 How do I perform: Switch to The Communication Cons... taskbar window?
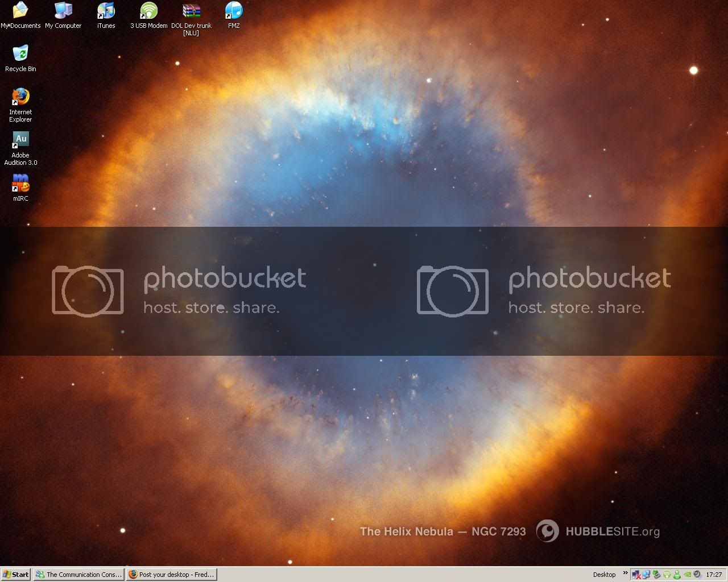(78, 575)
